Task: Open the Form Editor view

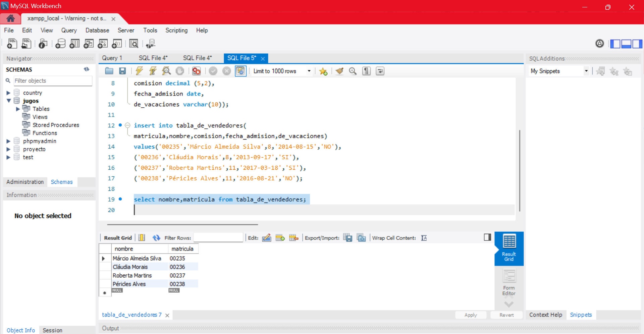Action: [509, 283]
